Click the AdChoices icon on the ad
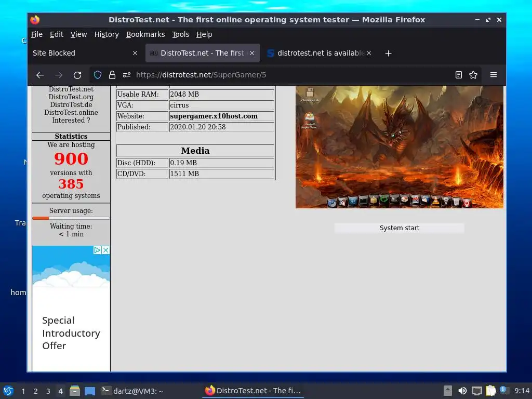The width and height of the screenshot is (532, 399). pos(97,250)
